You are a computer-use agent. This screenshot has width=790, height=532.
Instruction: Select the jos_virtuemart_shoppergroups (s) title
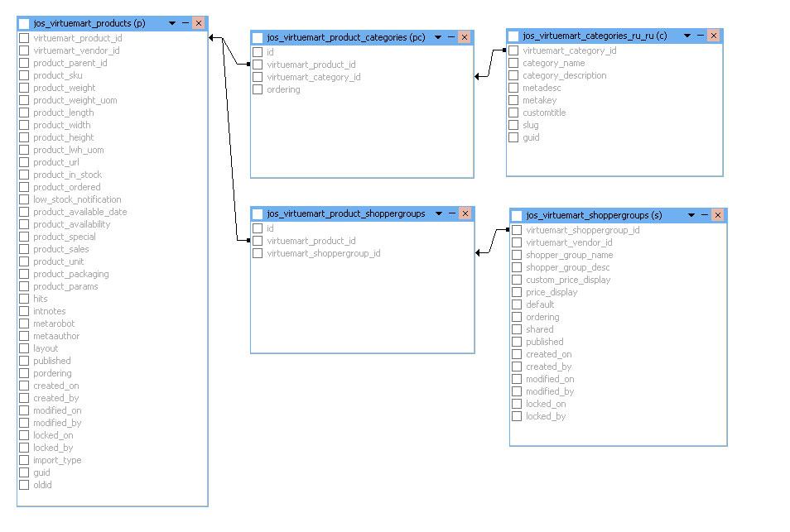(x=594, y=215)
